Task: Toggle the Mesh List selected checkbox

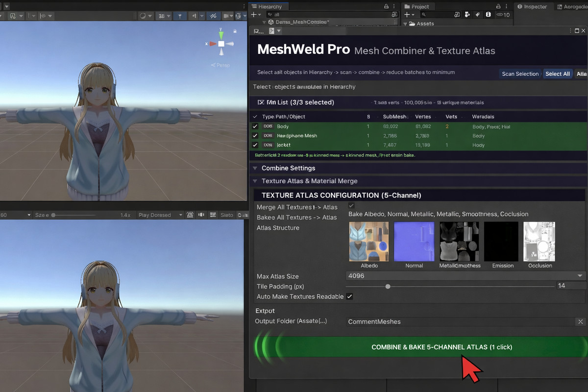Action: 261,102
